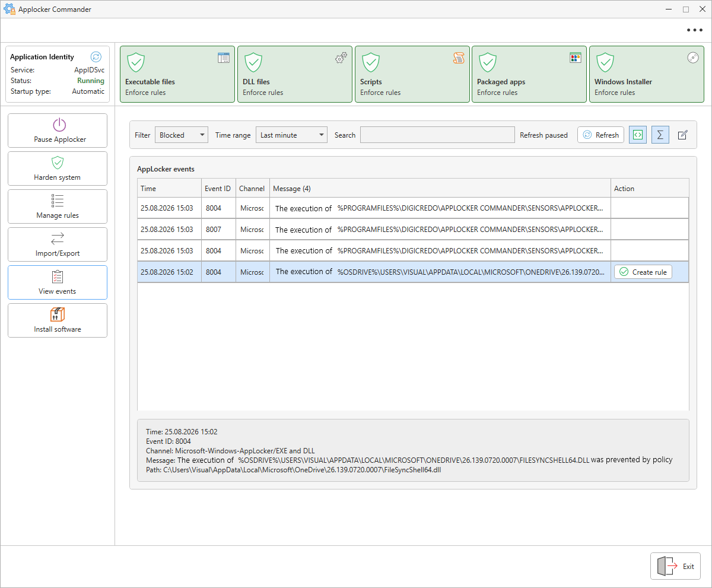This screenshot has height=588, width=712.
Task: Click the Action column header
Action: pos(650,188)
